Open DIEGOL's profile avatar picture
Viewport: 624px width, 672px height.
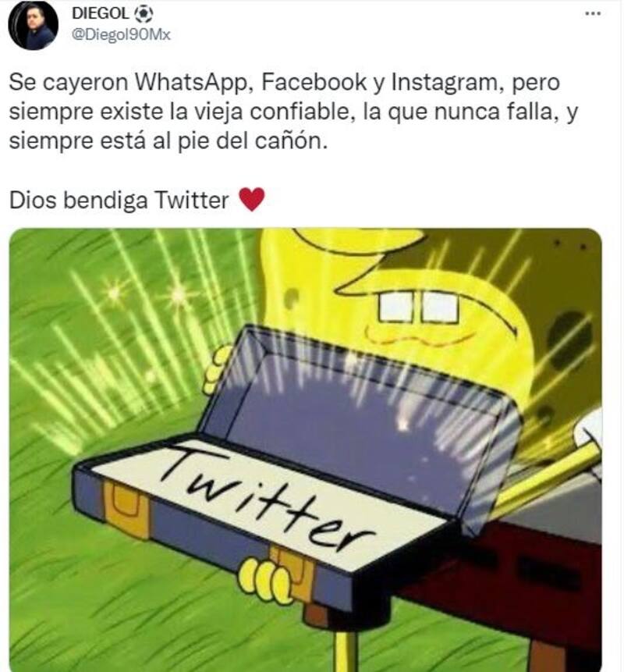pyautogui.click(x=33, y=26)
